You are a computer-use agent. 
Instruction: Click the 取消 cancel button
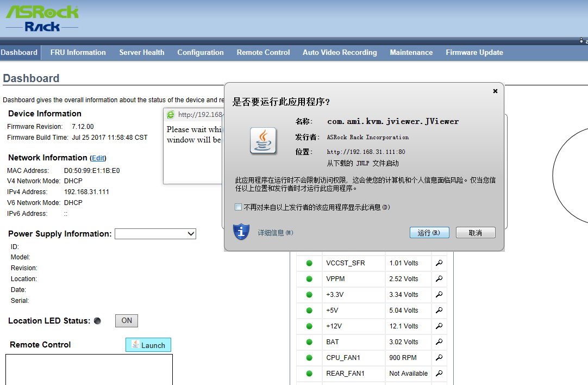(476, 233)
